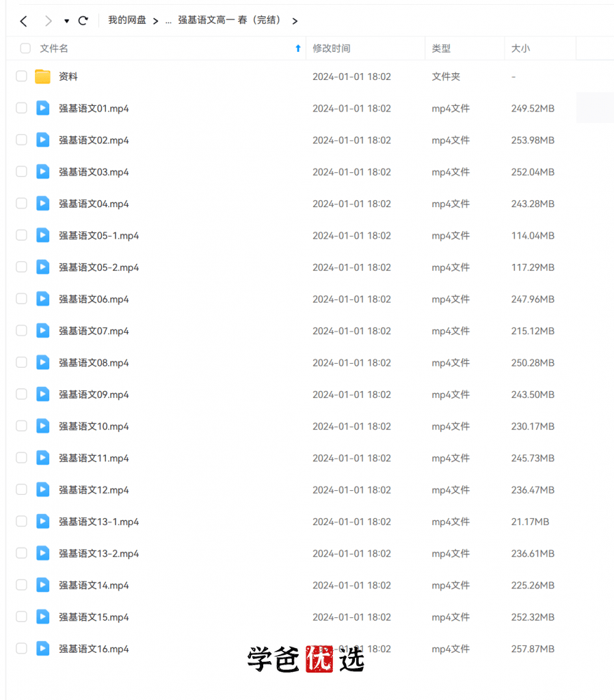Sort by 修改时间 column
Screen dimensions: 614x700
tap(332, 49)
